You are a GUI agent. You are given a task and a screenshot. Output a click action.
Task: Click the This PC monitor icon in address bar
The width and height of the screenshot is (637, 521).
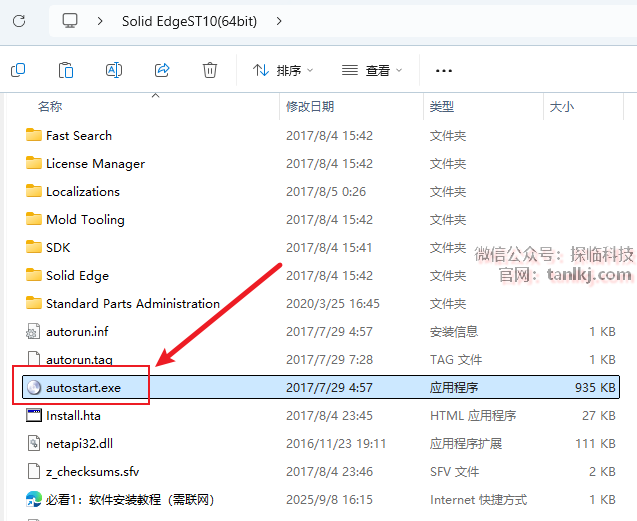pos(69,20)
